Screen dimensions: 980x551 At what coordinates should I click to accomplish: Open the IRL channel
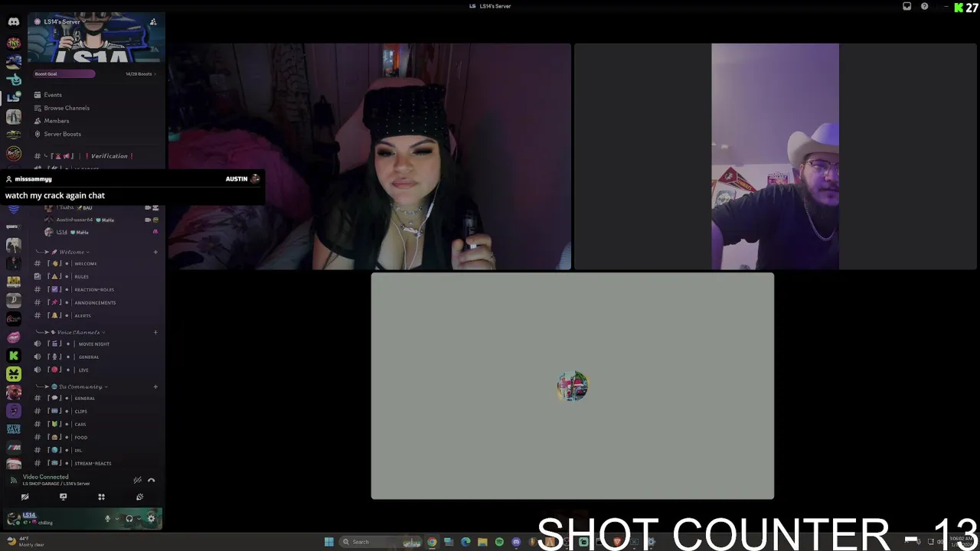(x=96, y=450)
